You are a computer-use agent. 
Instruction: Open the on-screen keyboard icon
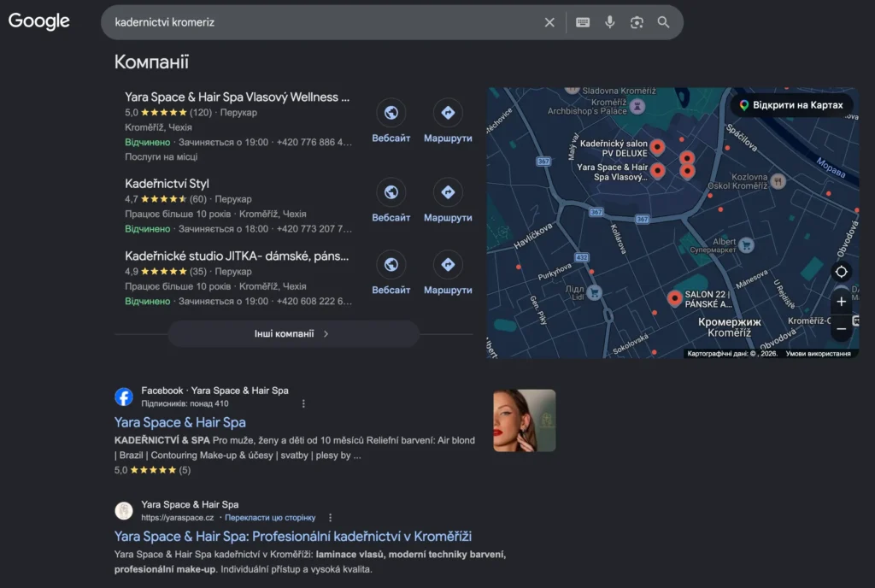[x=583, y=22]
